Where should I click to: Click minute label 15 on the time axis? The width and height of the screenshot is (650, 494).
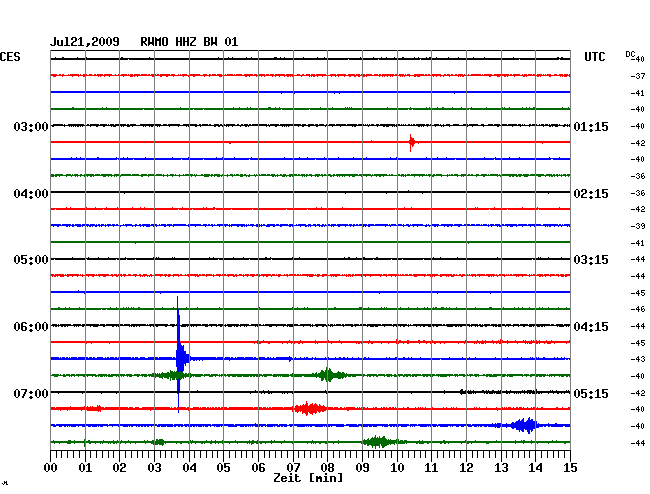click(570, 468)
